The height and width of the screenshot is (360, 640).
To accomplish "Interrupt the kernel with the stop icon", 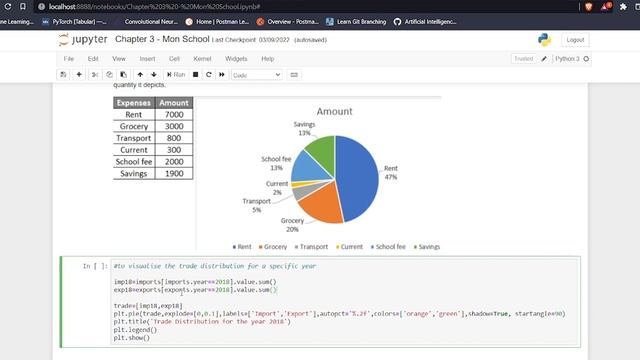I will click(x=196, y=75).
